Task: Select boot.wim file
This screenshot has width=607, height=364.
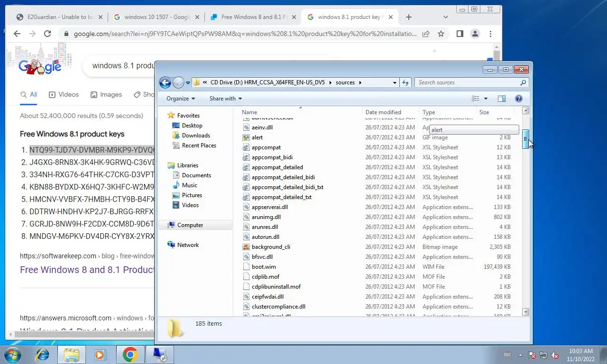Action: click(264, 267)
